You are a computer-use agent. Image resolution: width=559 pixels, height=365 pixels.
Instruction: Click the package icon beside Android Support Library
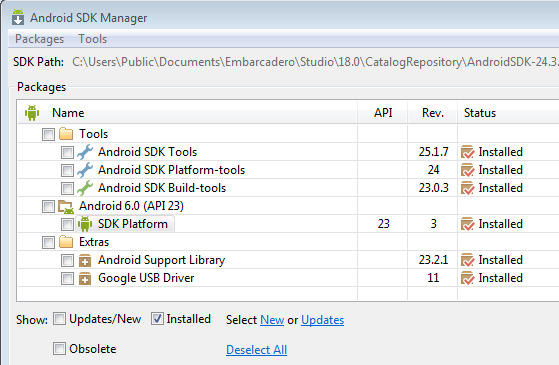pos(85,260)
